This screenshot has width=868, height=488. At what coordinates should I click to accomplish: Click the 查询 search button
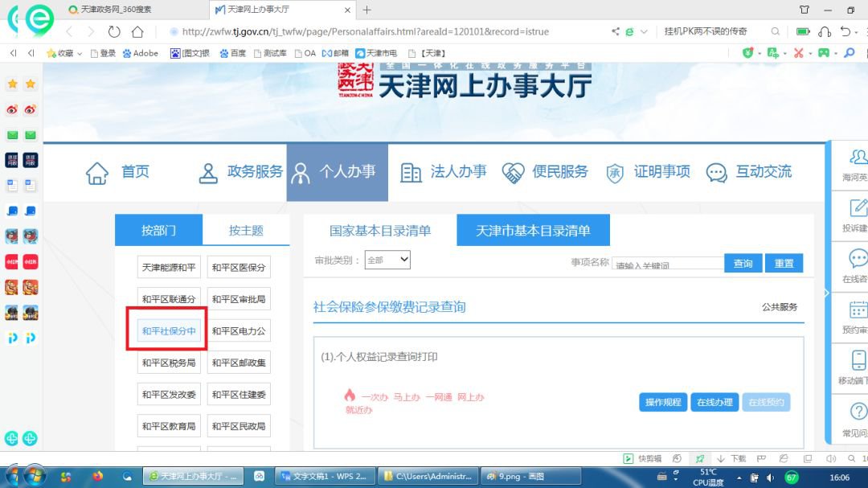pos(743,264)
